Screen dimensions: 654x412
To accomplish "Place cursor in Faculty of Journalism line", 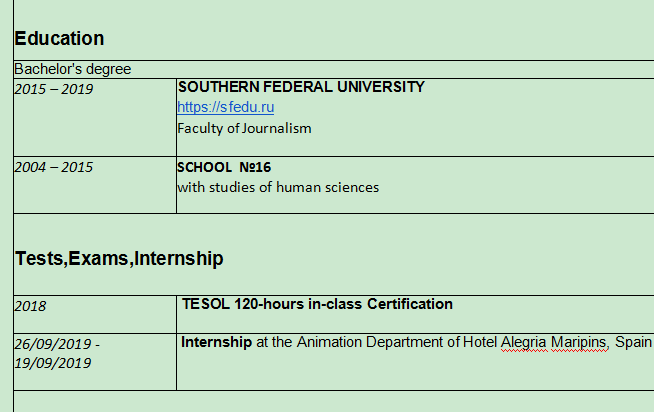I will coord(244,128).
